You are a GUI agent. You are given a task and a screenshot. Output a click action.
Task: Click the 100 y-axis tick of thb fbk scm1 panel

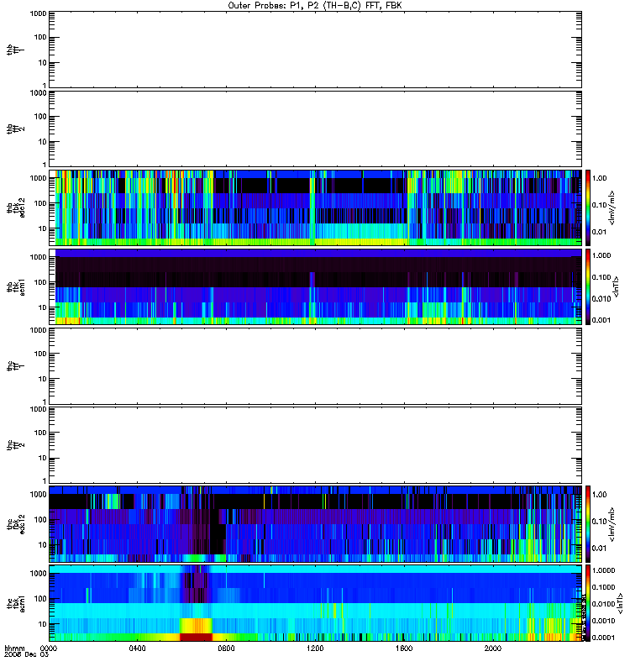[40, 282]
